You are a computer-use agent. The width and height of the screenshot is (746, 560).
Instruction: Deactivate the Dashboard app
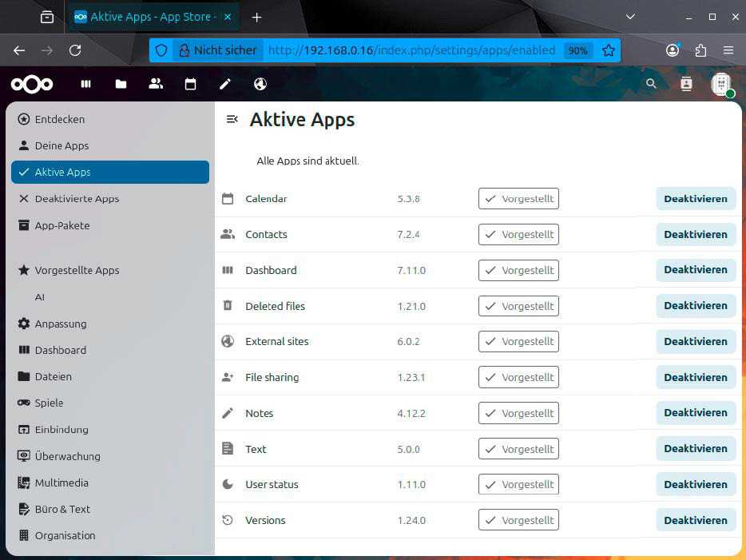696,270
